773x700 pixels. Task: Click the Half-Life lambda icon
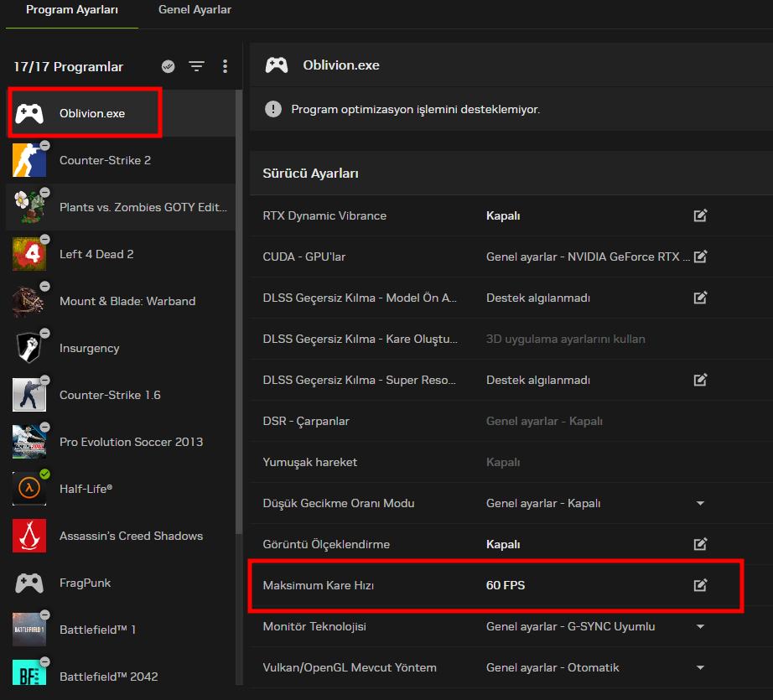click(x=29, y=489)
